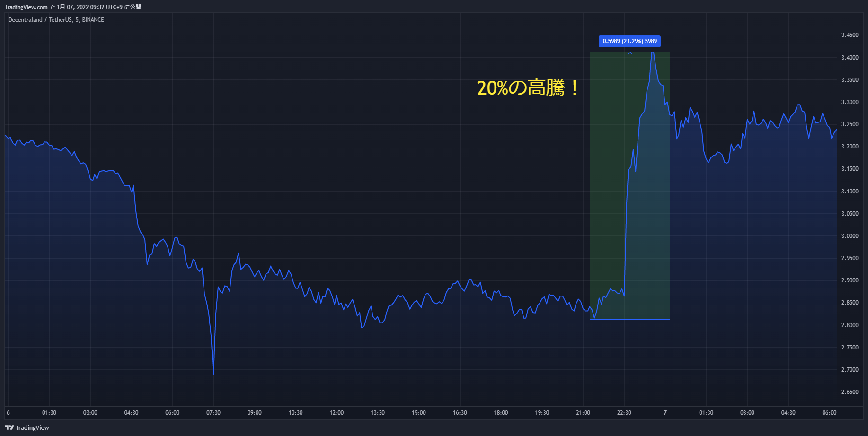Click the 03:00 time label after day 7
Viewport: 868px width, 436px height.
point(747,413)
